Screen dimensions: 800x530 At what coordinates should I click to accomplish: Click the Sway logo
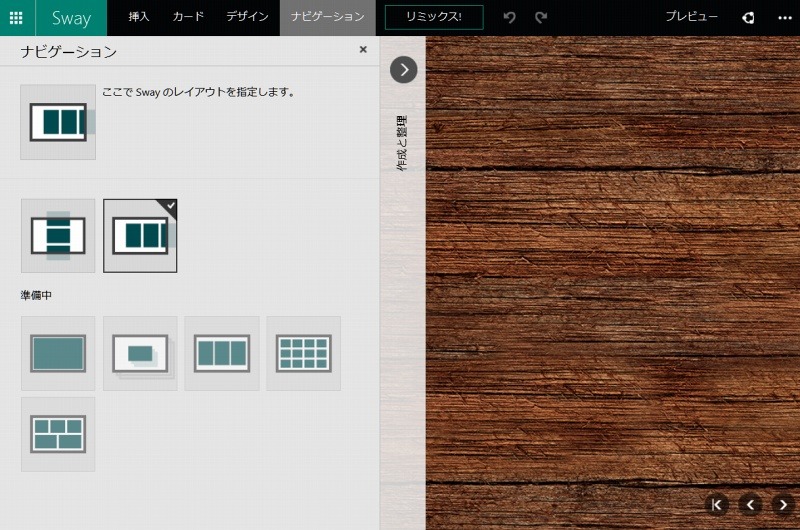[71, 18]
